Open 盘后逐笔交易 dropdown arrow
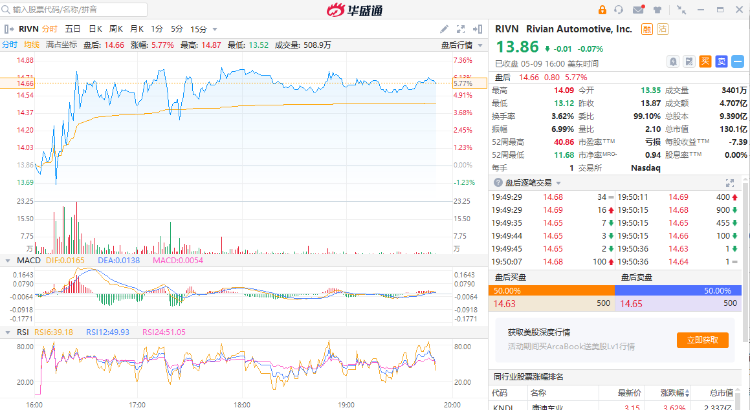 (558, 183)
